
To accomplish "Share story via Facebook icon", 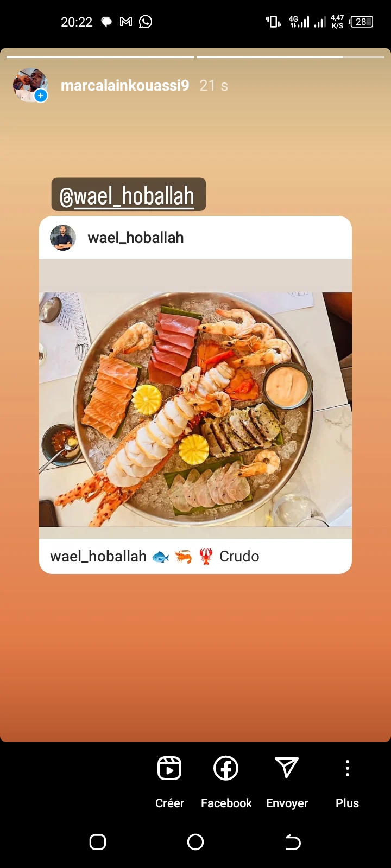I will point(226,768).
